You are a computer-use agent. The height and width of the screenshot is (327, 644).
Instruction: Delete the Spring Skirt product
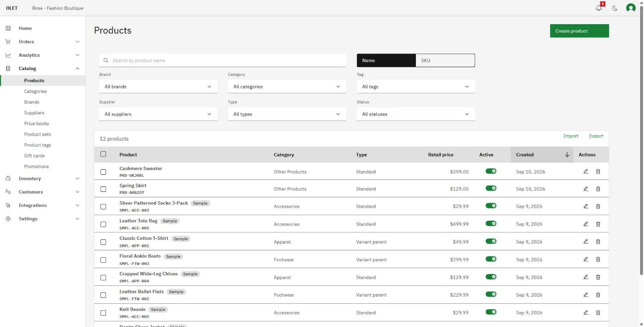(598, 189)
